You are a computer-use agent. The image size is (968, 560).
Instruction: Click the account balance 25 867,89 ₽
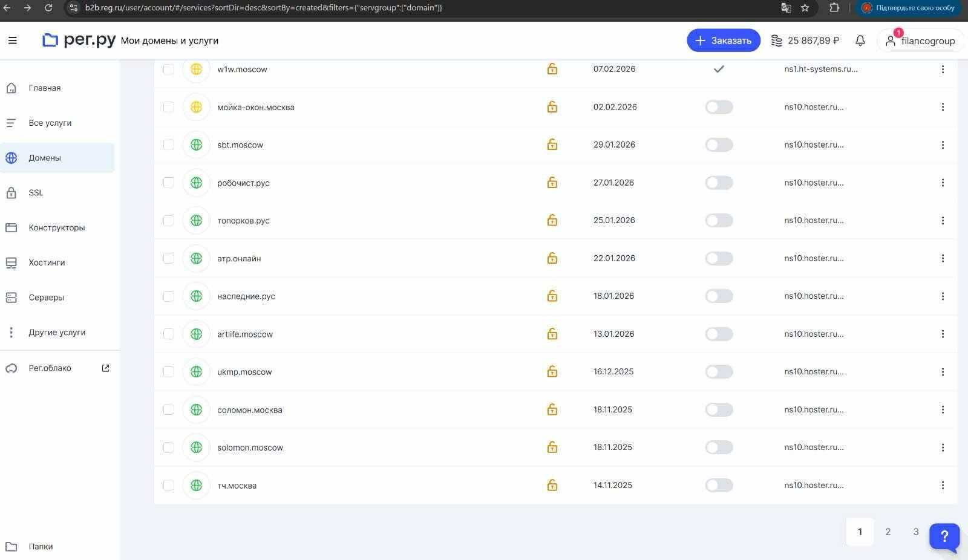(x=805, y=41)
